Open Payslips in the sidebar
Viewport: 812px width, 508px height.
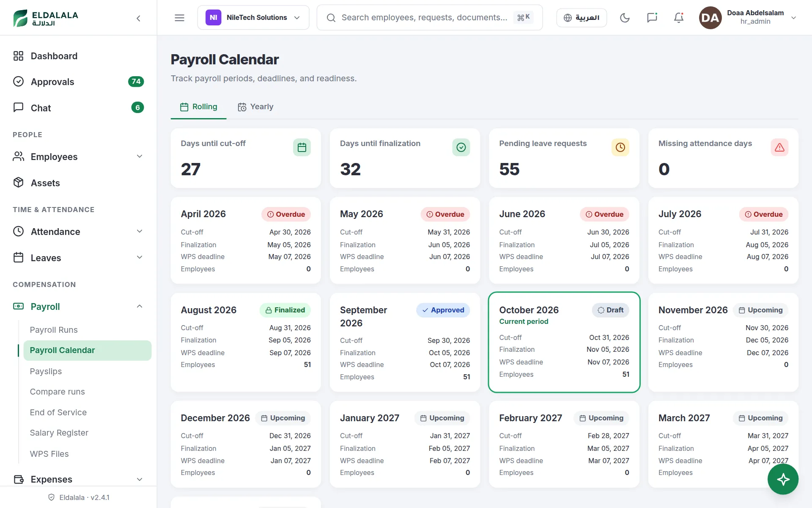point(46,371)
